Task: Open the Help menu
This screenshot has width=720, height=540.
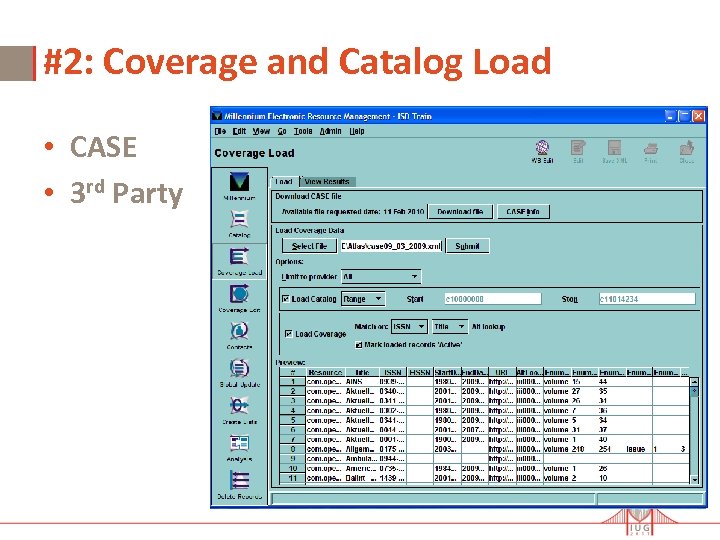Action: [357, 131]
